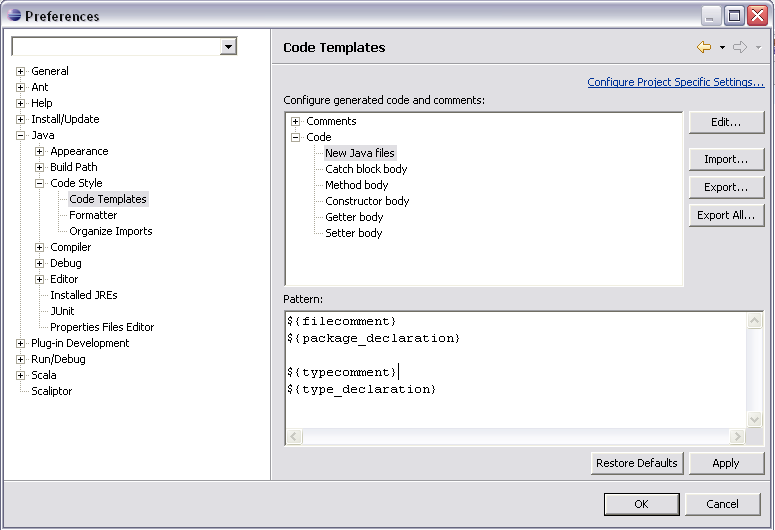Click inside the Pattern text area
Viewport: 775px width, 530px height.
click(516, 370)
